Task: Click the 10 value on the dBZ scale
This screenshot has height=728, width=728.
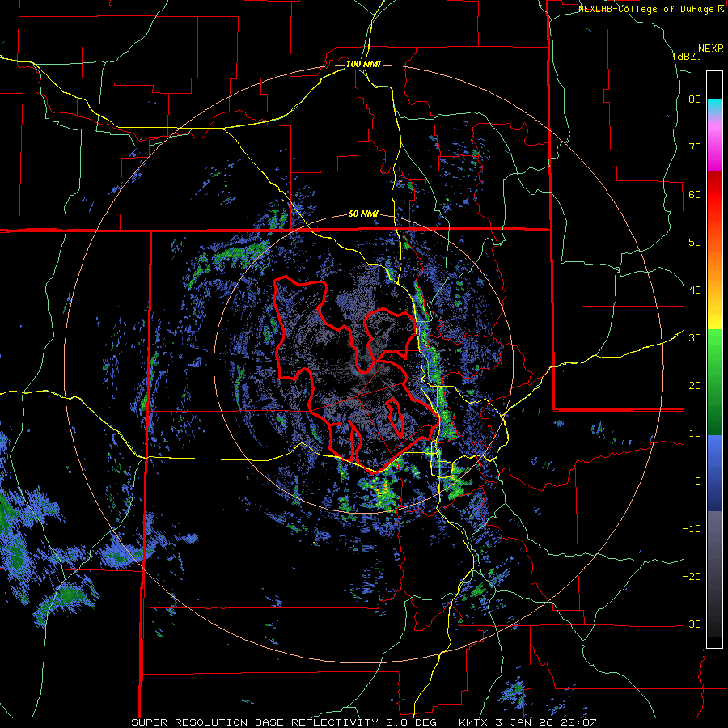Action: (695, 434)
